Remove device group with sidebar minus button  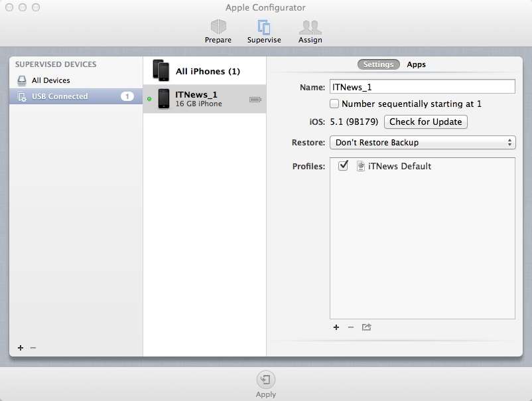pos(33,348)
